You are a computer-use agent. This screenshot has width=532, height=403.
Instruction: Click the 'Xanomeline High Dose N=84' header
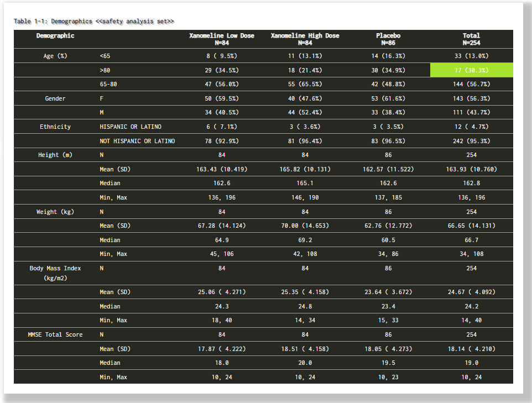(x=305, y=39)
